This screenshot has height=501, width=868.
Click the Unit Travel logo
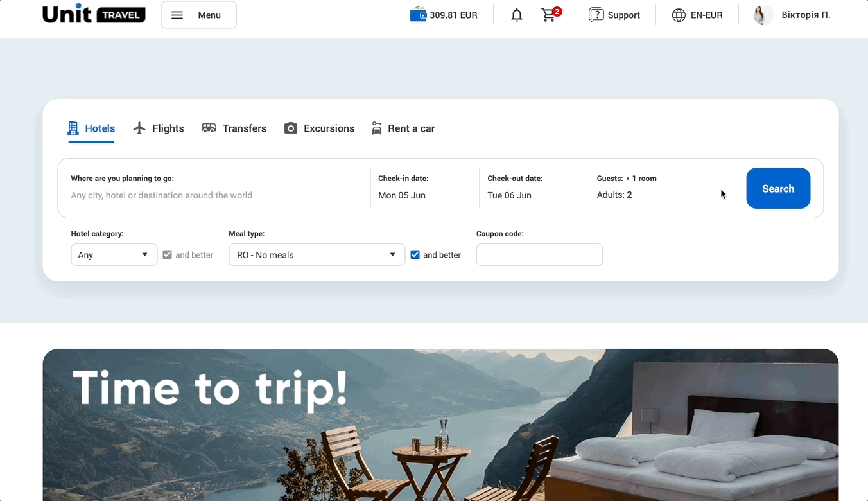point(94,13)
